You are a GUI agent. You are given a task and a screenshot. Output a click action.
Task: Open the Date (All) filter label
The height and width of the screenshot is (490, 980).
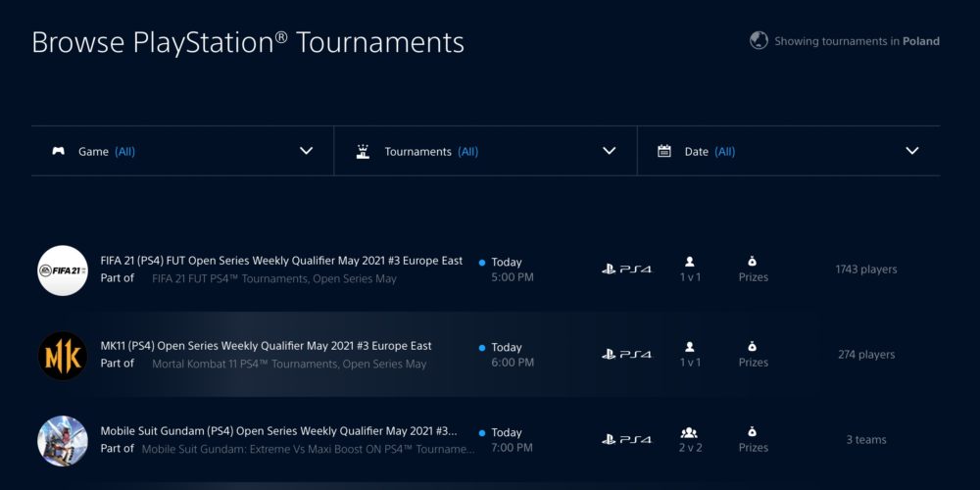point(710,152)
